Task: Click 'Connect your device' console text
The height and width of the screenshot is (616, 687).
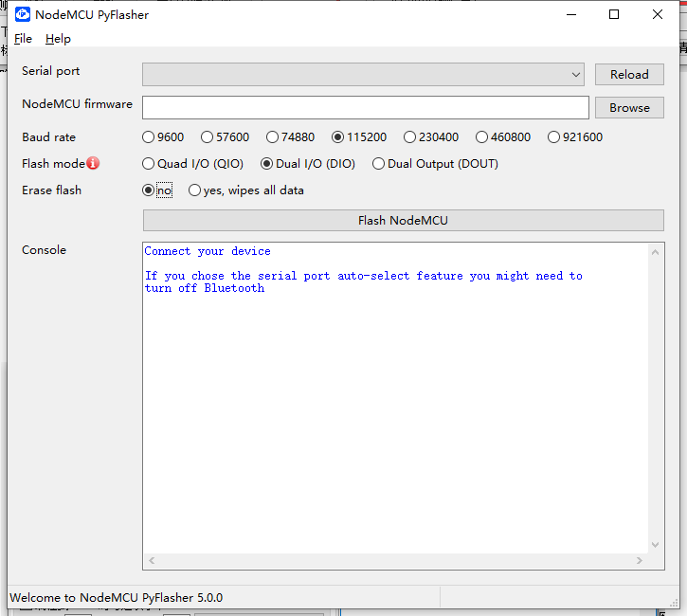Action: tap(208, 251)
